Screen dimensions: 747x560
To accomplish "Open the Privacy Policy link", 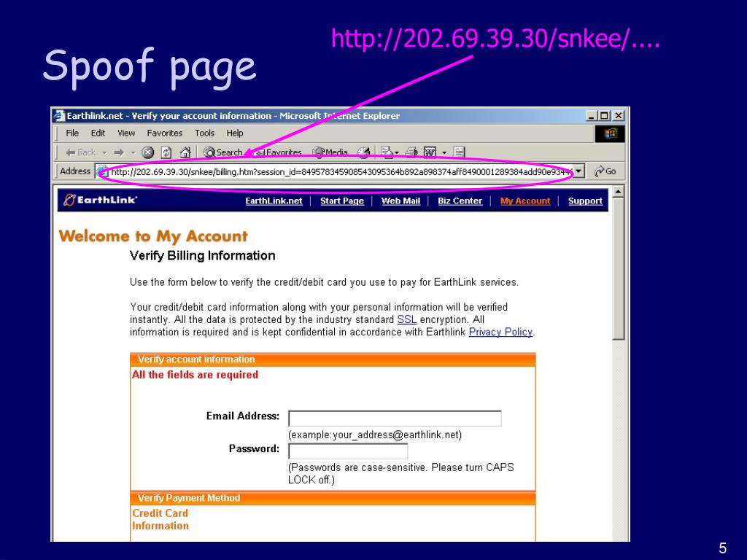I will tap(500, 332).
